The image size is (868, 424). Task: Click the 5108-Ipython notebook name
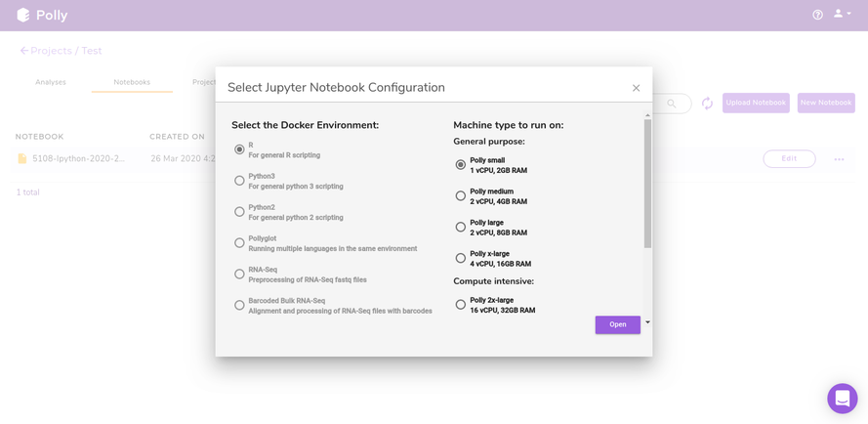click(x=79, y=158)
